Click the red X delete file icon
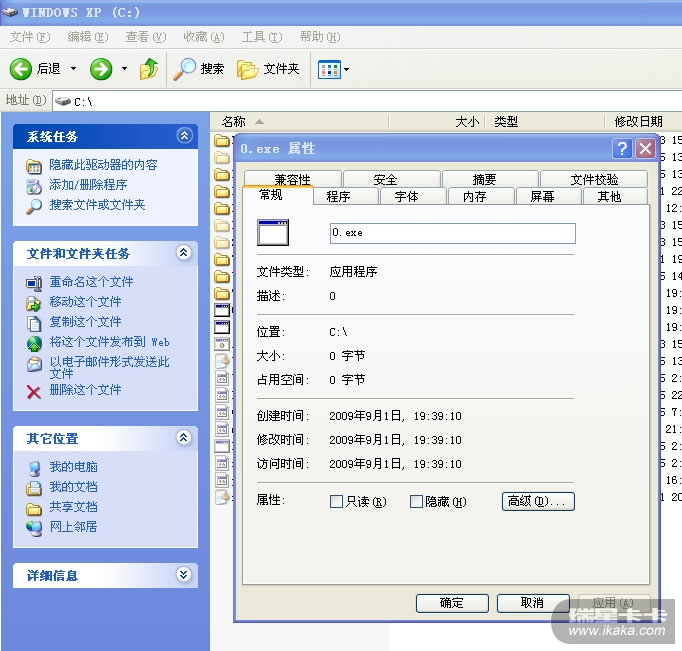This screenshot has width=682, height=651. (x=33, y=392)
